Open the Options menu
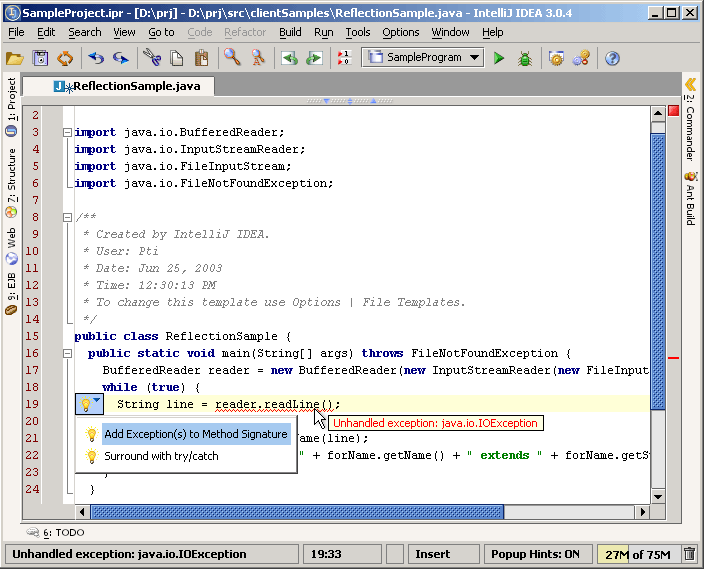The height and width of the screenshot is (569, 704). pos(400,32)
